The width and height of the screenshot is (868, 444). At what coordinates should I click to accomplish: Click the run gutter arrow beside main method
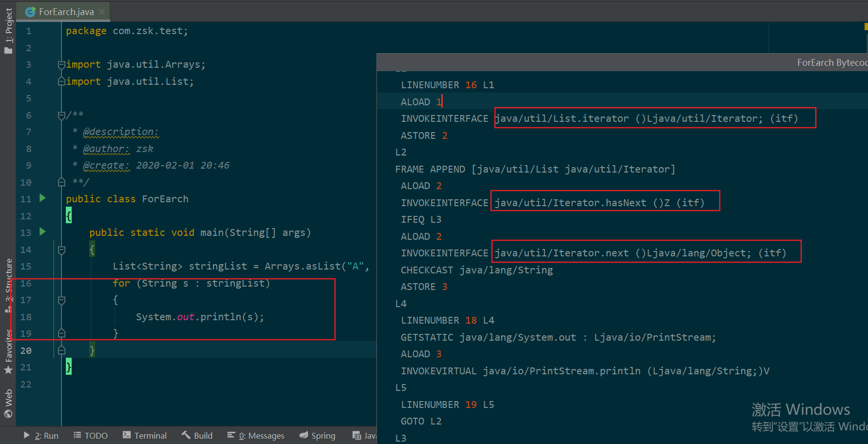pyautogui.click(x=42, y=232)
